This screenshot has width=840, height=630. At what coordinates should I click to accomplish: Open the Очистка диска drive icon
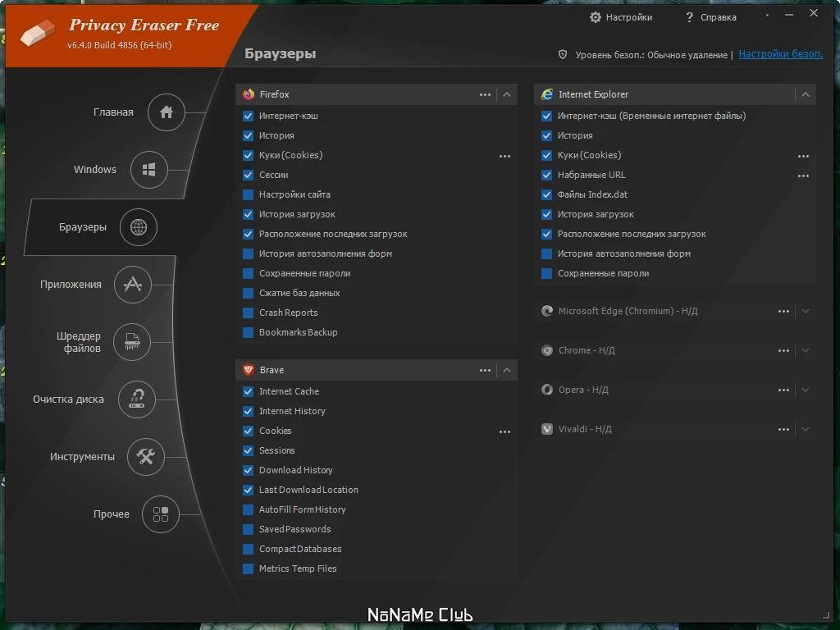[137, 399]
